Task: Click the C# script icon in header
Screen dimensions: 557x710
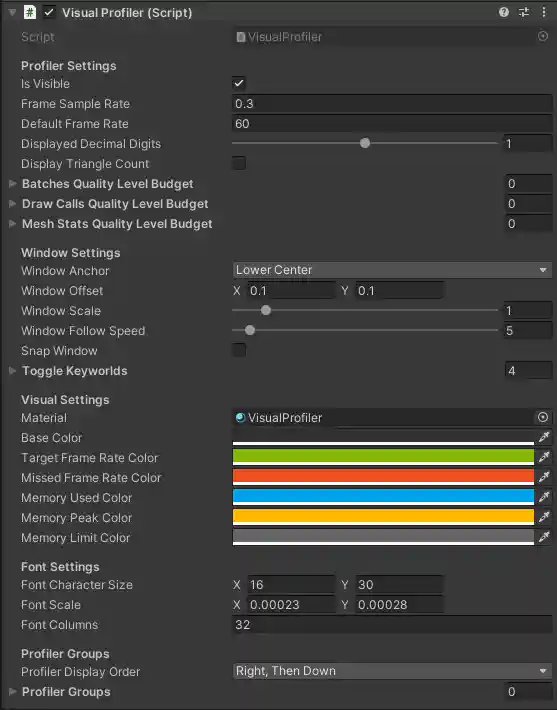Action: click(x=29, y=12)
